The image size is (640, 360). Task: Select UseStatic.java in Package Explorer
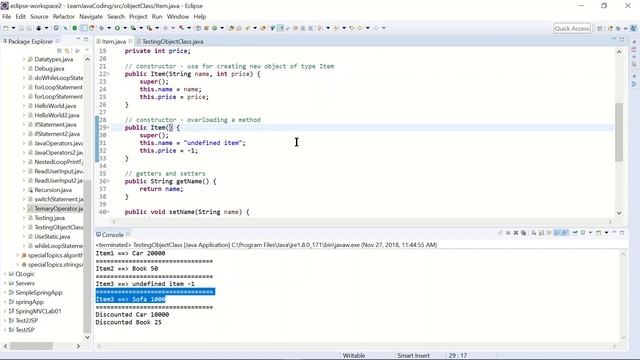[52, 237]
